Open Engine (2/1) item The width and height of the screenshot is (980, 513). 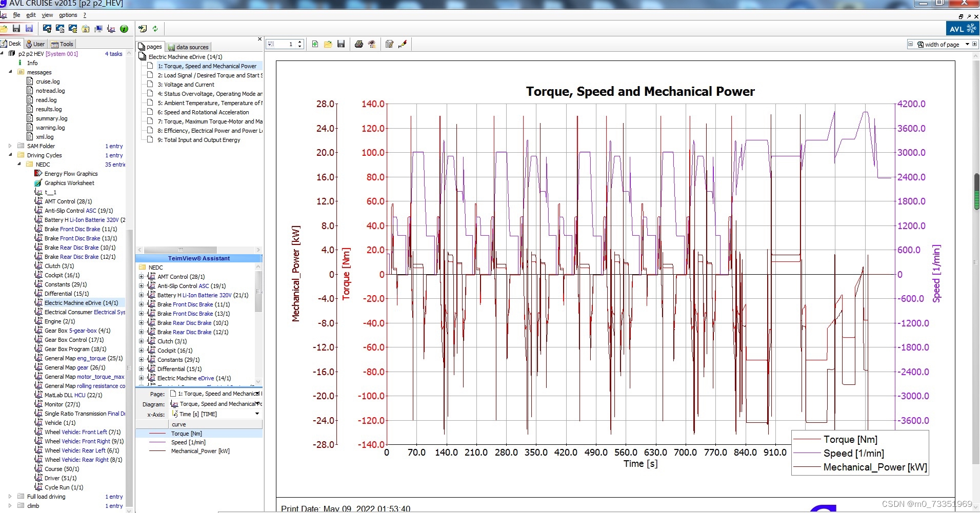[59, 321]
